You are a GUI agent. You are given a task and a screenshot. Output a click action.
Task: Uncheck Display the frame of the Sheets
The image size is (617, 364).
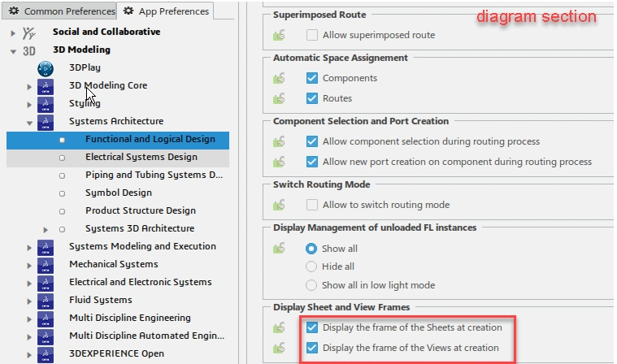[x=312, y=328]
